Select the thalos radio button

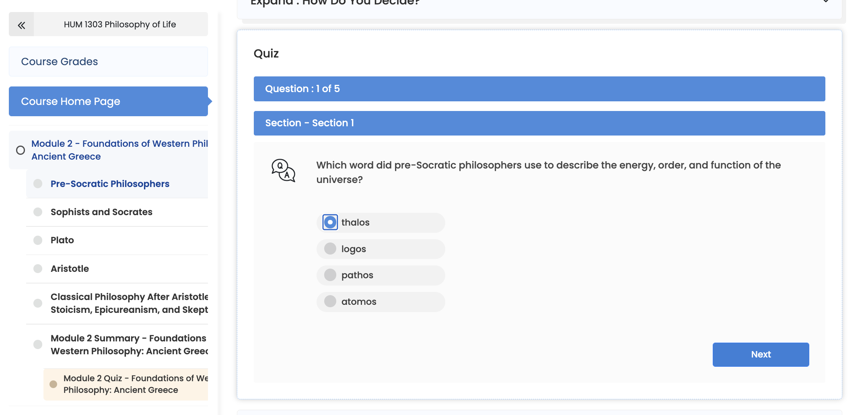pyautogui.click(x=330, y=222)
